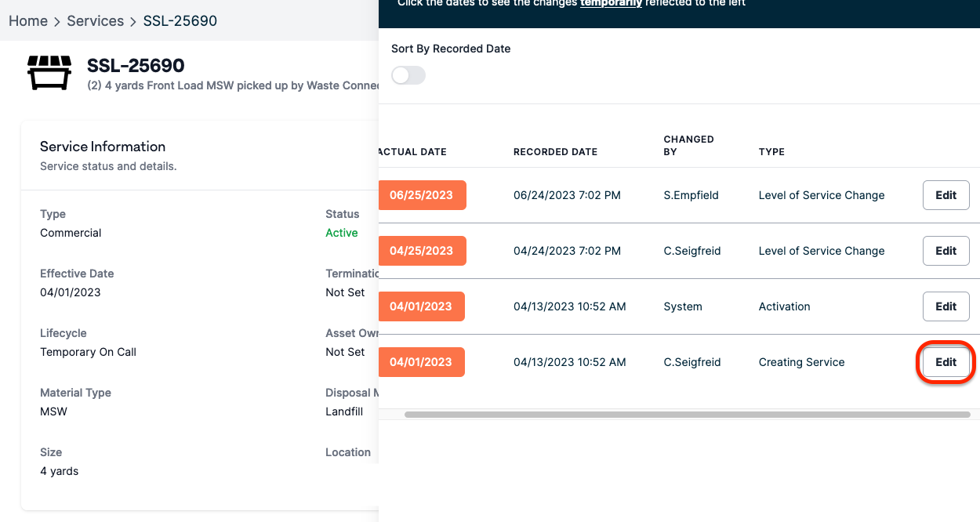The width and height of the screenshot is (980, 522).
Task: Click the Active status value
Action: coord(342,233)
